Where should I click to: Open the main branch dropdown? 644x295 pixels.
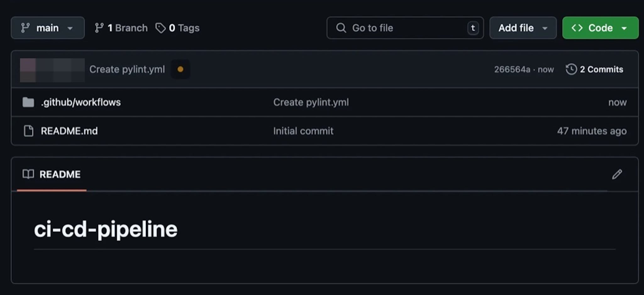(x=47, y=28)
